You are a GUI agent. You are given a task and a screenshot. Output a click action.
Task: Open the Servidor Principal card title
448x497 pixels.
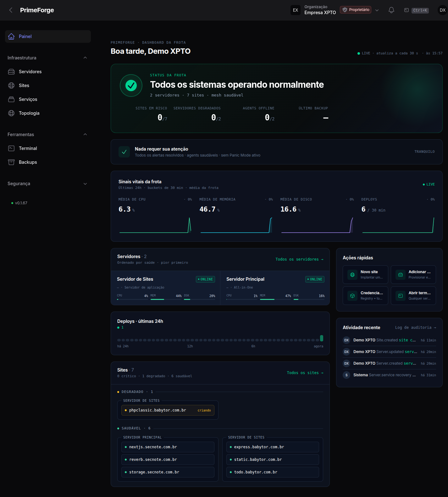tap(245, 279)
